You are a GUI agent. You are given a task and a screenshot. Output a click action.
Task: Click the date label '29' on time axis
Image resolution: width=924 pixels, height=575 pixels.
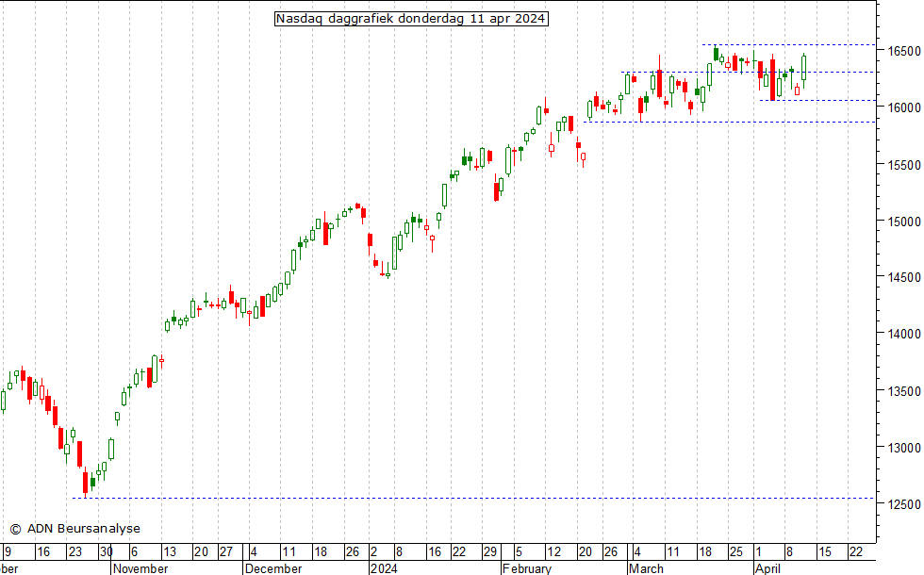click(x=489, y=552)
